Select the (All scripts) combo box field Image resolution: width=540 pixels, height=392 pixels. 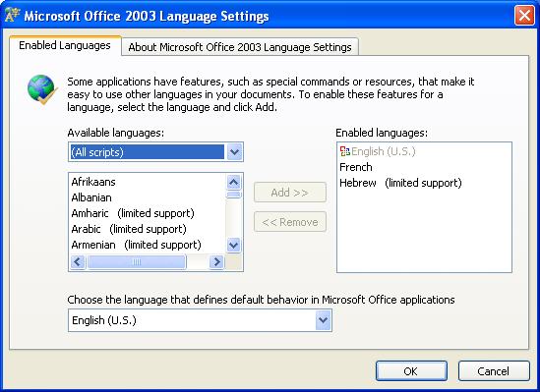tap(155, 151)
